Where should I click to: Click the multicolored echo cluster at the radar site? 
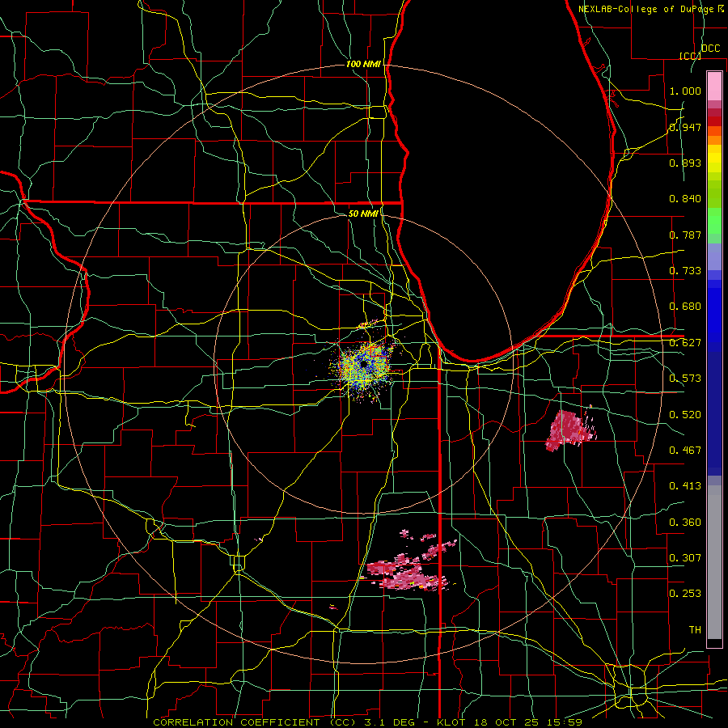pyautogui.click(x=365, y=366)
